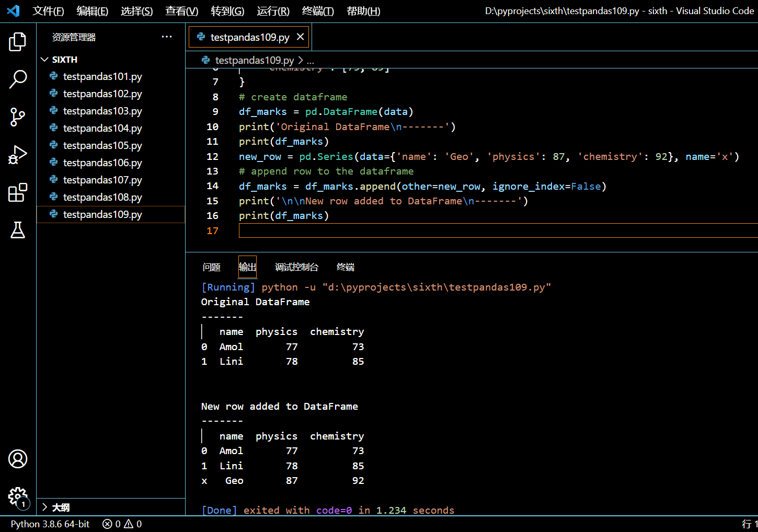The height and width of the screenshot is (532, 758).
Task: Click 'print(df_marks)' on line 16
Action: 284,215
